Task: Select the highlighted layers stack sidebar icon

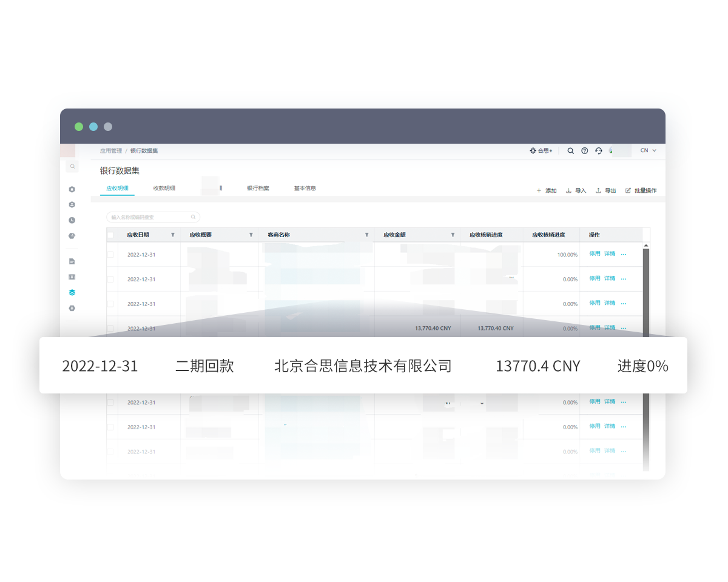Action: coord(72,292)
